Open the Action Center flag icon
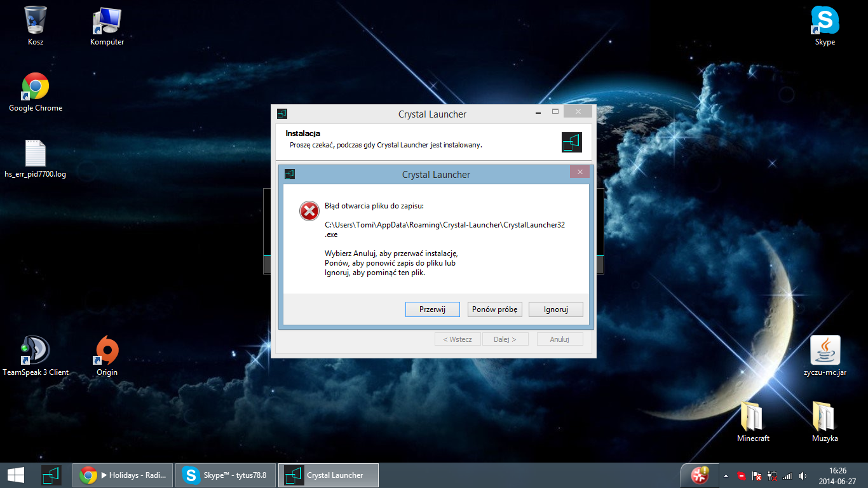868x488 pixels. pos(757,475)
